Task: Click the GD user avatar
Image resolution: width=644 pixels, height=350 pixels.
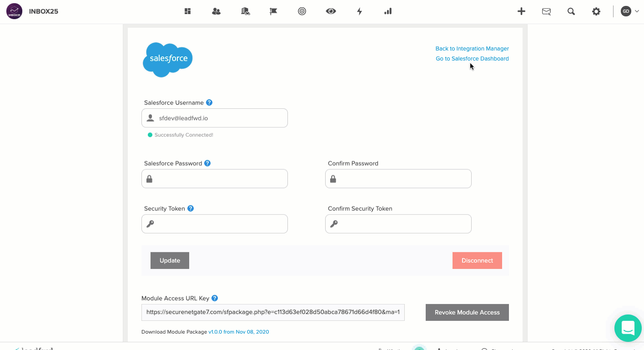Action: pos(626,11)
